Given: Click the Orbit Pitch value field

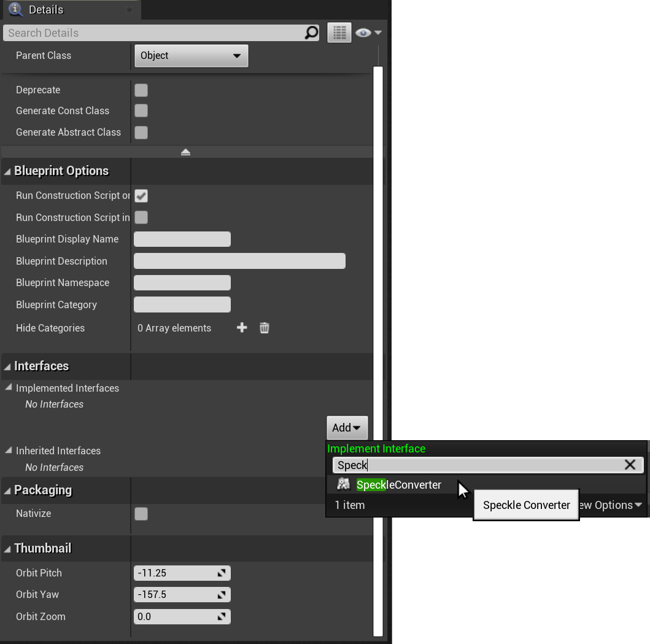Looking at the screenshot, I should (x=182, y=573).
